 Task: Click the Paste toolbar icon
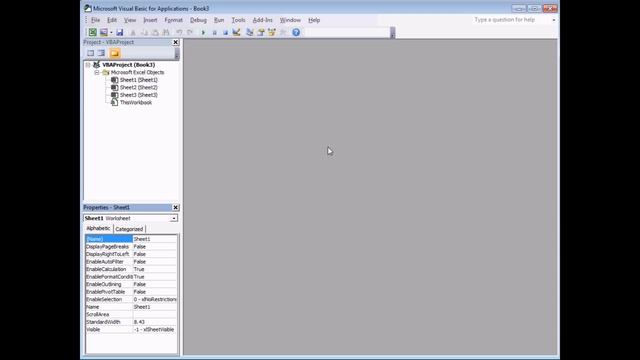tap(155, 32)
